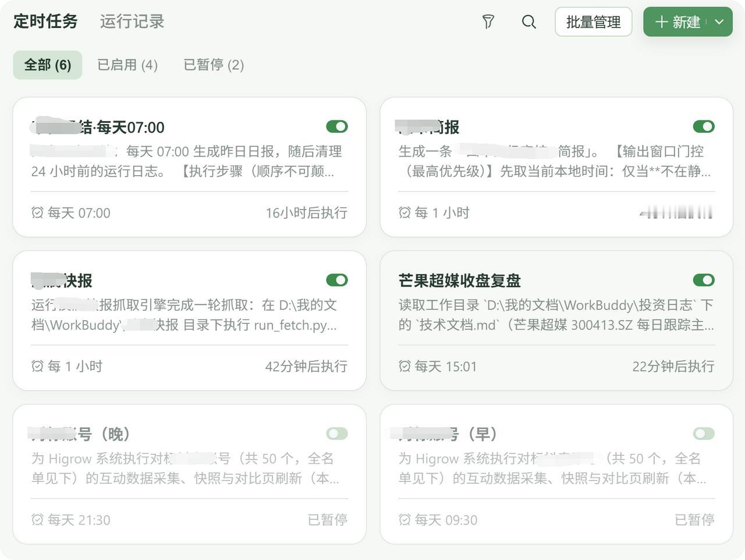
Task: Click the 16小时后执行 status text
Action: pos(307,213)
